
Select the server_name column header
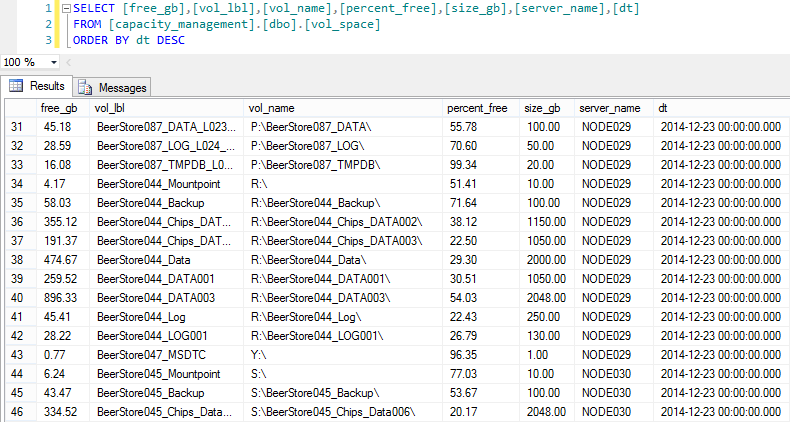coord(610,108)
